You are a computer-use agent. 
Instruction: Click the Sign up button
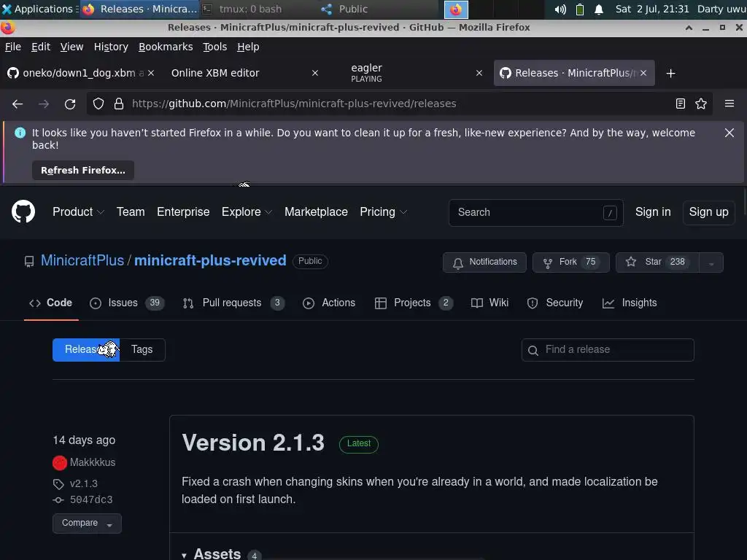708,212
